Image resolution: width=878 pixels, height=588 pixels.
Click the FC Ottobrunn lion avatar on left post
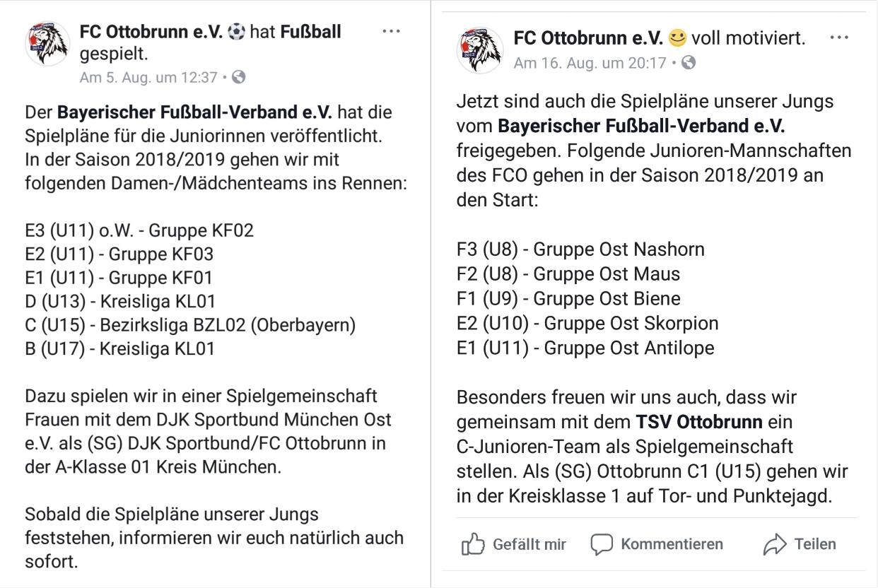point(47,45)
